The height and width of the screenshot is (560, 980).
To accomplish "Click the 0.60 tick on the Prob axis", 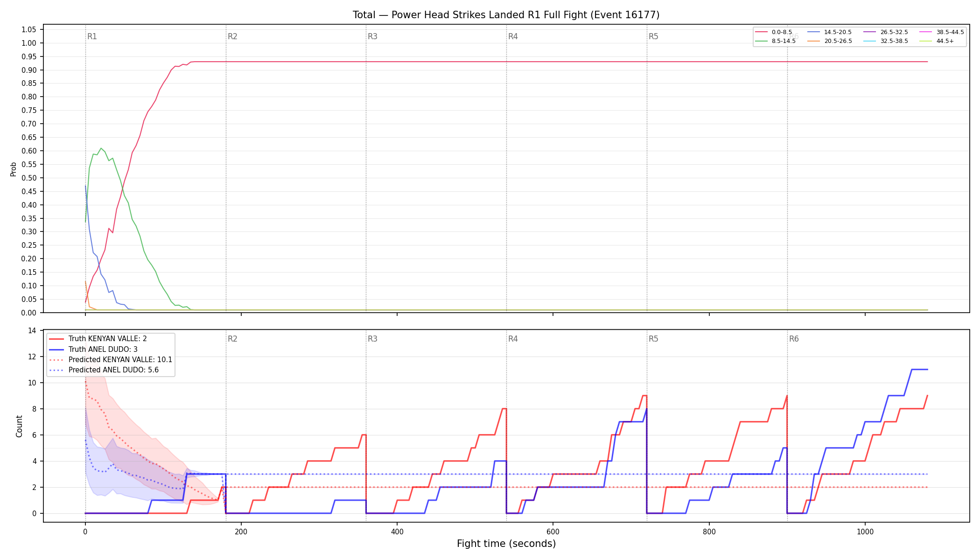I will tap(28, 151).
